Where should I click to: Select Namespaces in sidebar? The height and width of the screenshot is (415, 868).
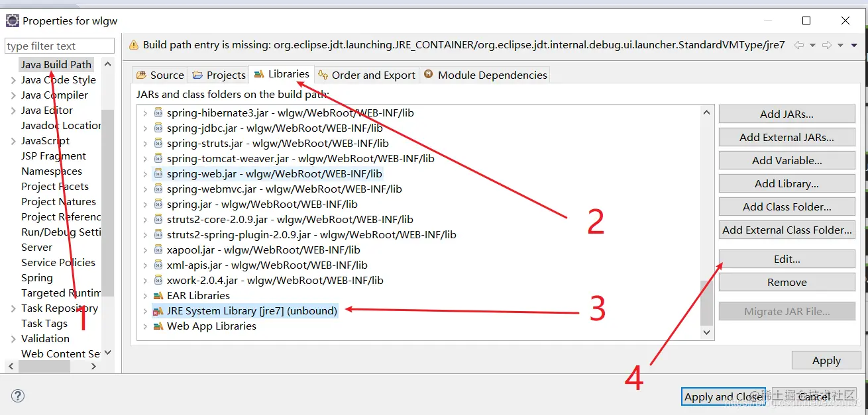coord(52,171)
